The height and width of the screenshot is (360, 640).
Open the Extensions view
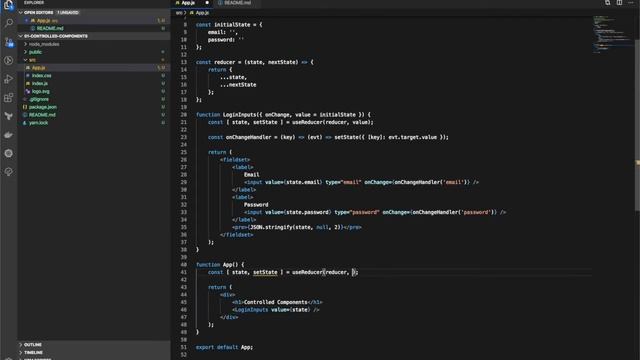(9, 98)
